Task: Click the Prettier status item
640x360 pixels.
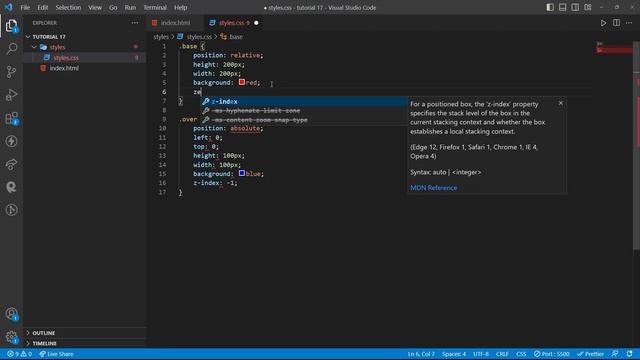Action: tap(590, 354)
